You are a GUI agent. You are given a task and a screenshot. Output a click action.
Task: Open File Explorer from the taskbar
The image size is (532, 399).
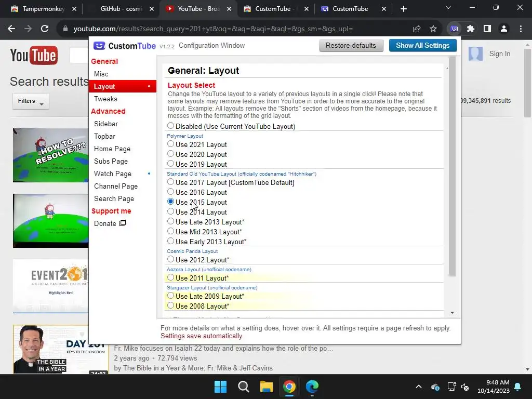click(x=267, y=387)
